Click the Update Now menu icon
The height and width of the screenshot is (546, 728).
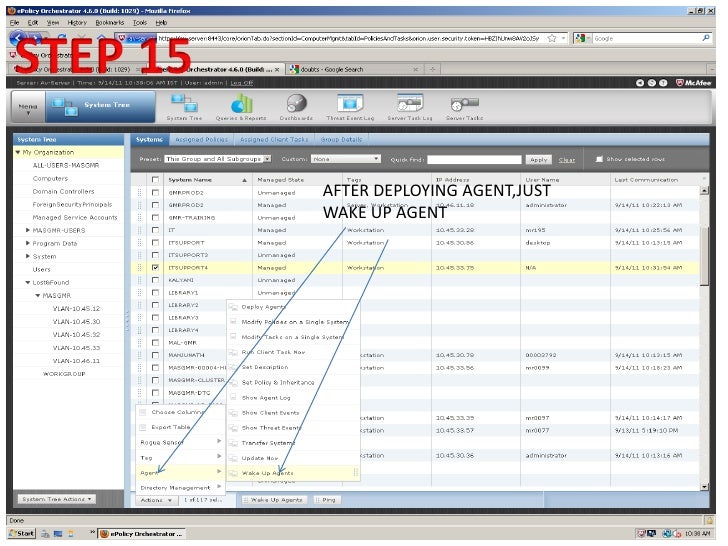(234, 458)
